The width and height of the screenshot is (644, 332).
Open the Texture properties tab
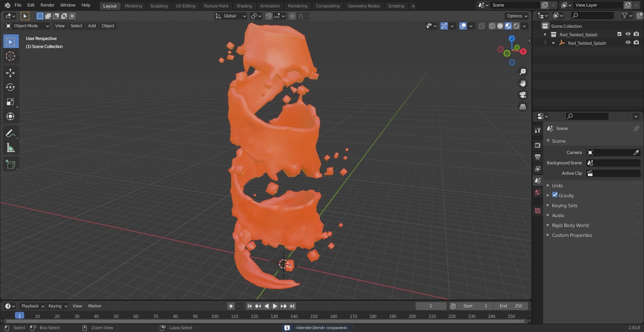click(x=537, y=211)
